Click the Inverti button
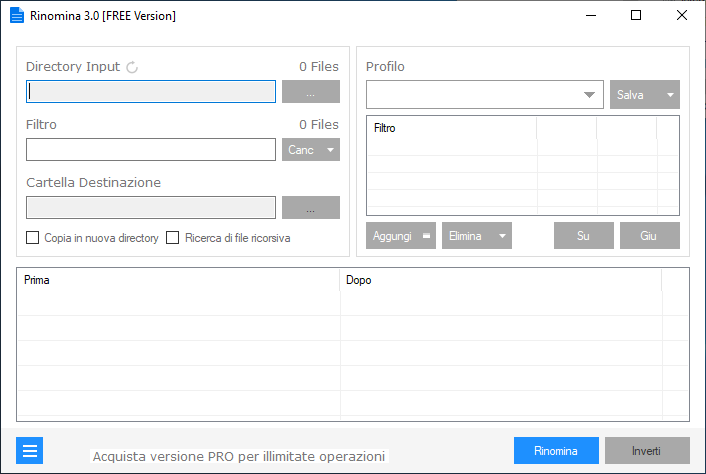 tap(647, 451)
